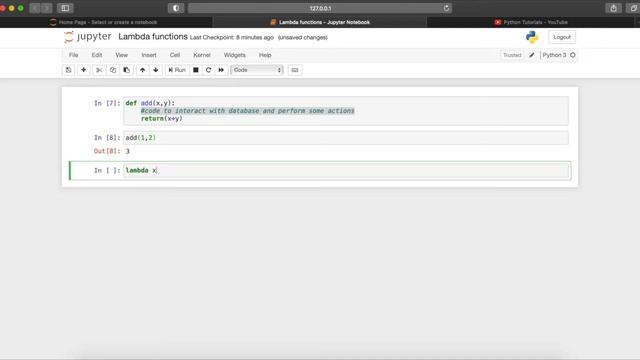Restart kernel and rerun all cells
The width and height of the screenshot is (640, 360).
221,70
